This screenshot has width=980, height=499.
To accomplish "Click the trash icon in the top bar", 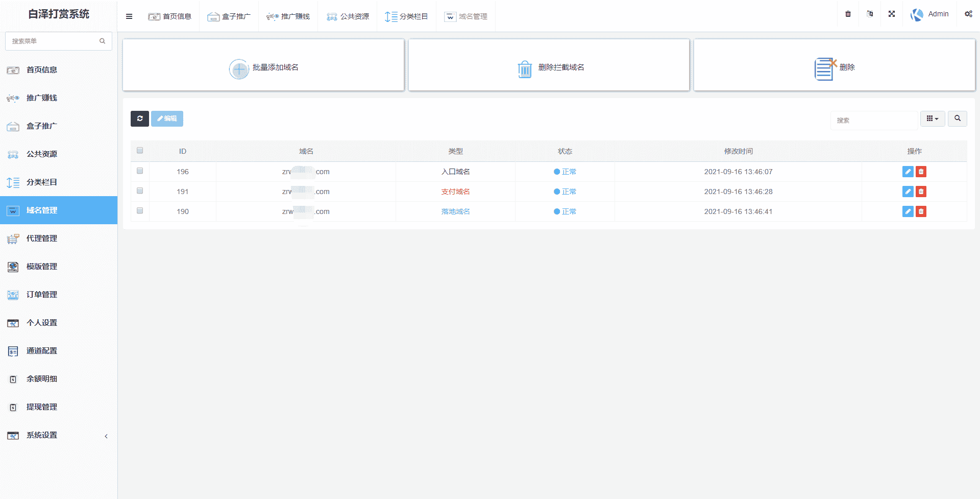I will [848, 14].
